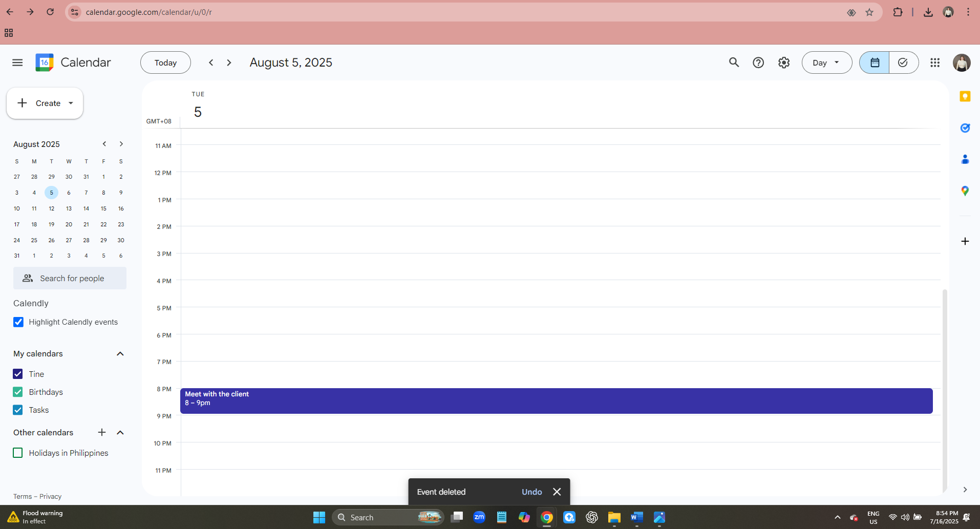Viewport: 980px width, 529px height.
Task: Toggle the Tasks calendar checkbox
Action: pyautogui.click(x=18, y=410)
